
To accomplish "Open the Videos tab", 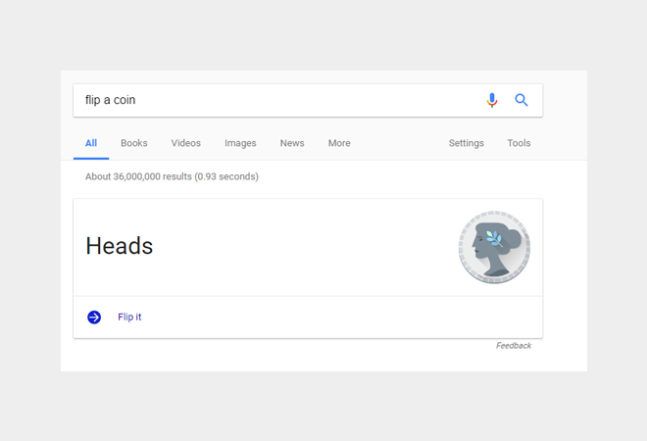I will [x=186, y=143].
